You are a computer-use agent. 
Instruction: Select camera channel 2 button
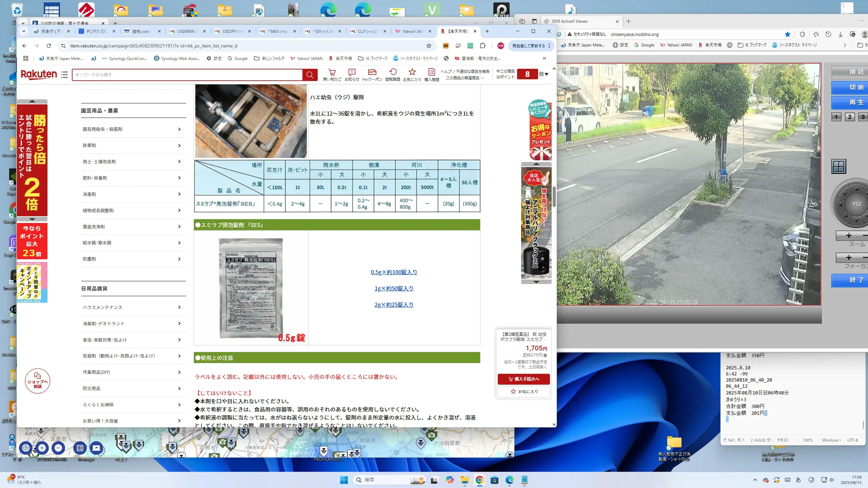(x=850, y=117)
